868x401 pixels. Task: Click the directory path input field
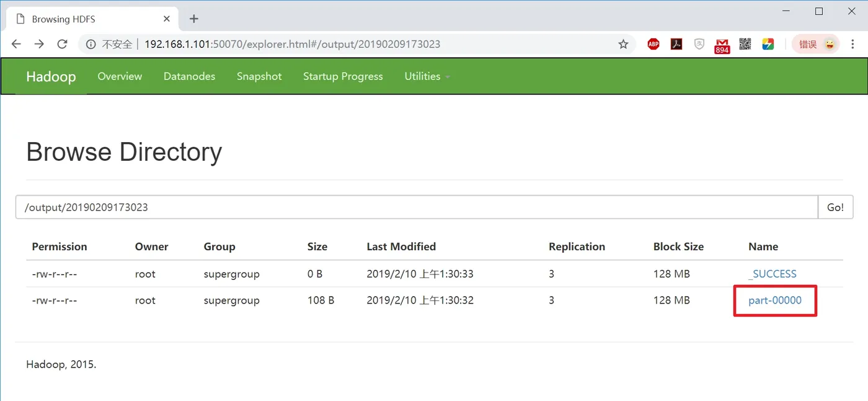pyautogui.click(x=417, y=207)
